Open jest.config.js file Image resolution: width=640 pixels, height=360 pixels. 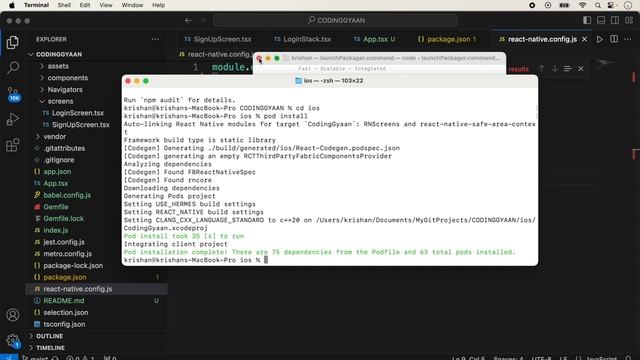point(64,242)
